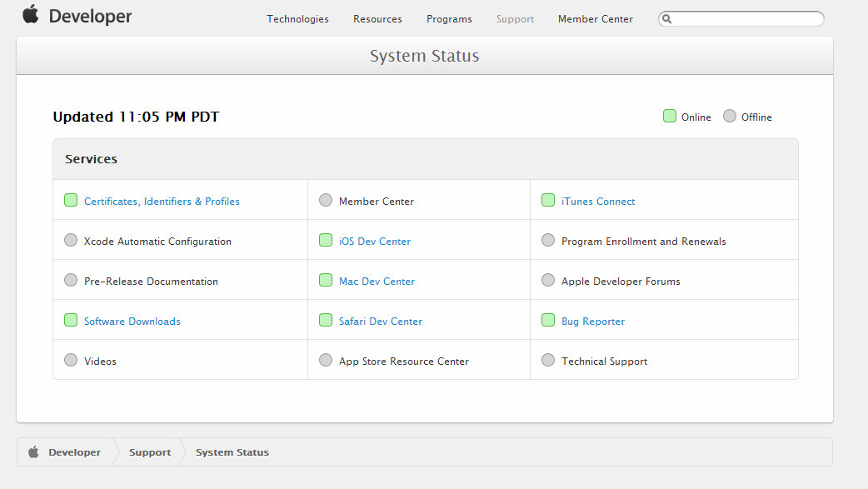The height and width of the screenshot is (489, 868).
Task: Click the green status icon for Safari Dev Center
Action: point(326,320)
